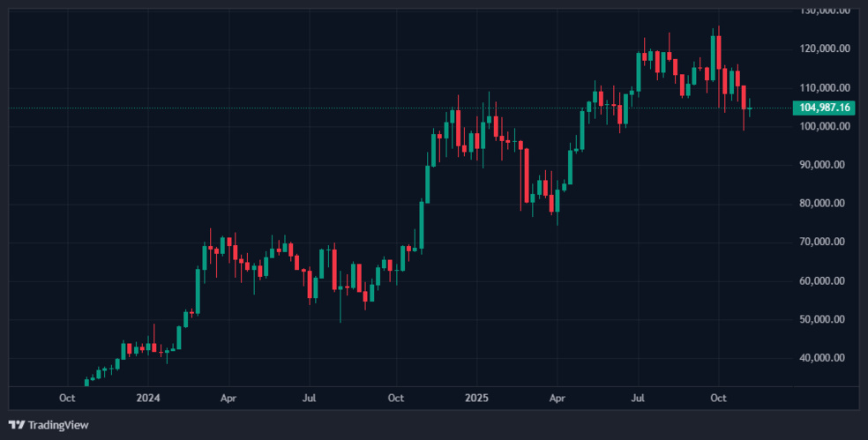
Task: Click the rightmost Oct time axis label
Action: pos(718,398)
